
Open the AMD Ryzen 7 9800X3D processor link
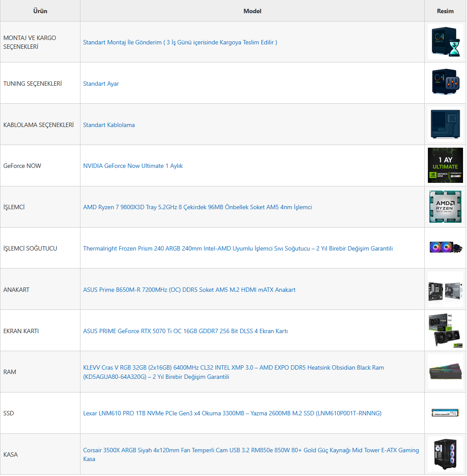(197, 207)
